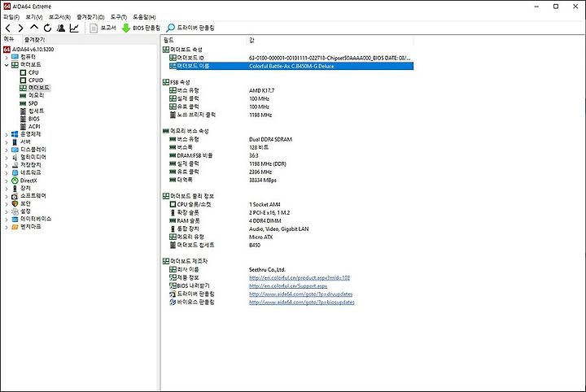Open the graph chart toolbar icon
Screen dimensions: 586x392
click(x=74, y=28)
